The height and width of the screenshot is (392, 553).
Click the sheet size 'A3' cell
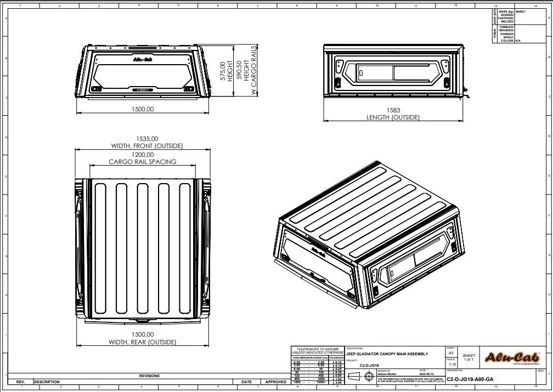tap(451, 353)
